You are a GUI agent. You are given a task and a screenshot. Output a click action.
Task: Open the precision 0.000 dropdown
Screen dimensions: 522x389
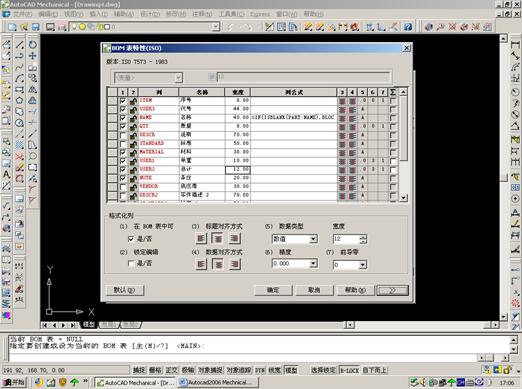point(313,264)
